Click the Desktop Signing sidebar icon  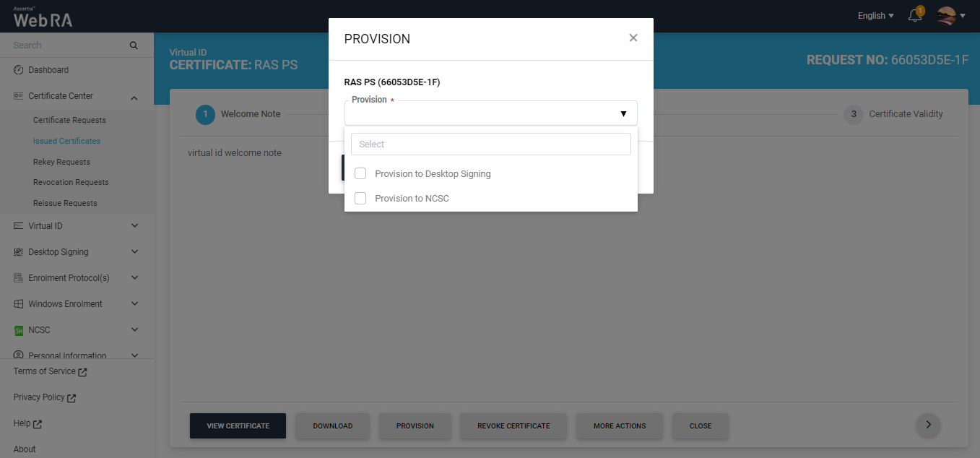19,252
